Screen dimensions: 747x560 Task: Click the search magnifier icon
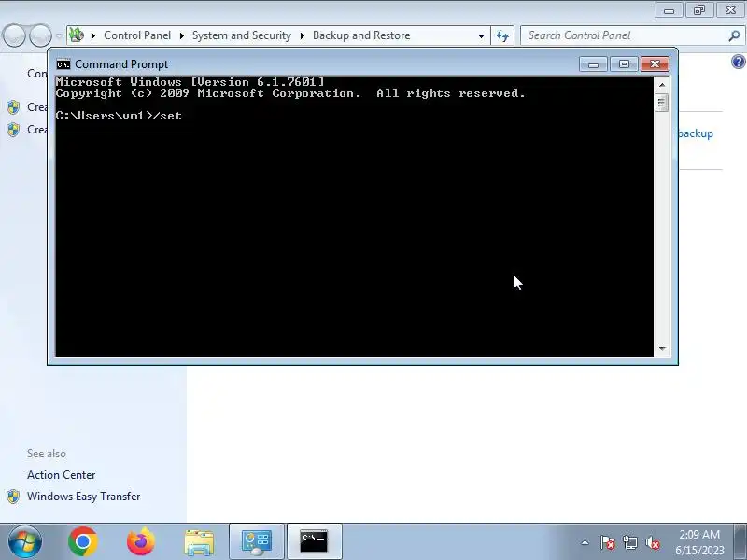pos(734,35)
